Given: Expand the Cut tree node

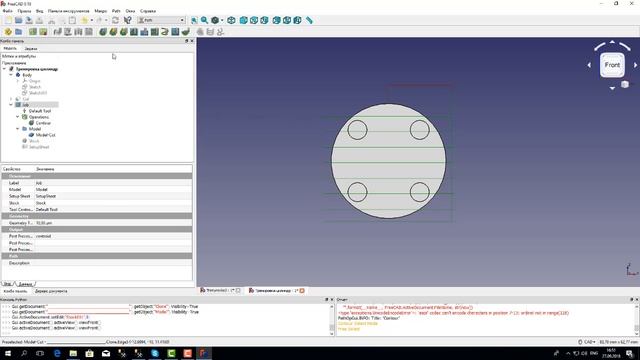Looking at the screenshot, I should pyautogui.click(x=11, y=99).
